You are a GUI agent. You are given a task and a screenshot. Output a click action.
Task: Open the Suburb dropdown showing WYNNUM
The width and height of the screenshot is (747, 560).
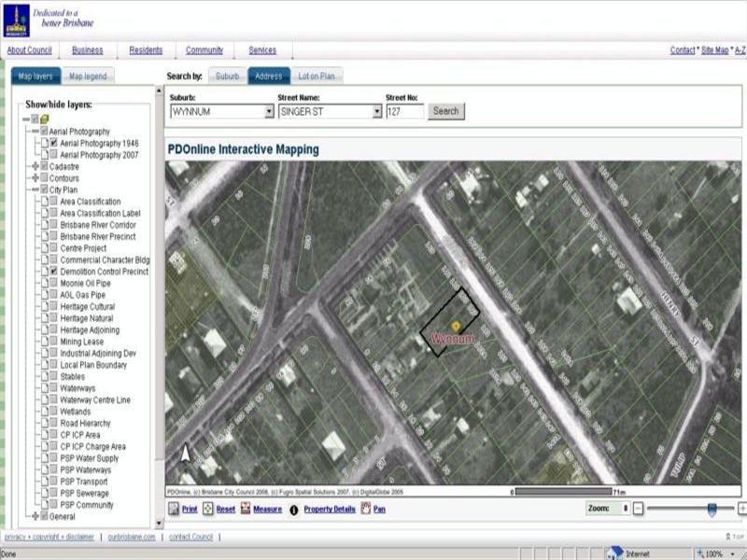coord(269,111)
